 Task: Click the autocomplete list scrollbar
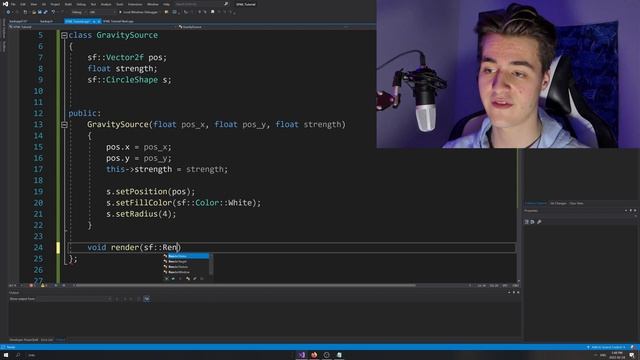pyautogui.click(x=211, y=264)
